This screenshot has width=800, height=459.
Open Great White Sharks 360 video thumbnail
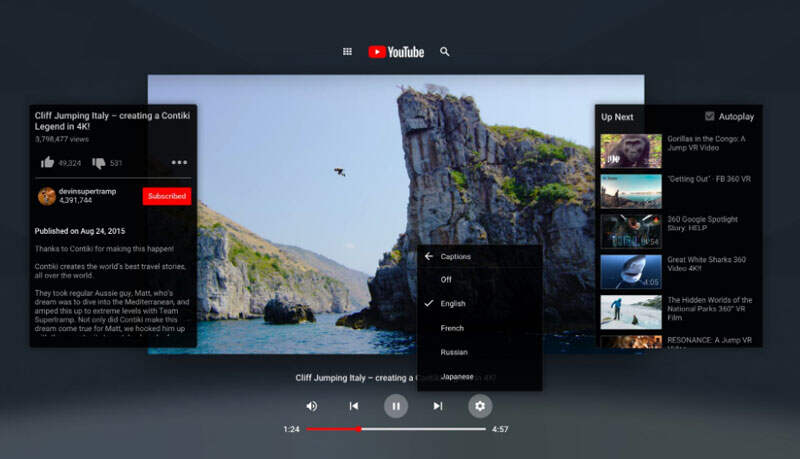[x=631, y=271]
